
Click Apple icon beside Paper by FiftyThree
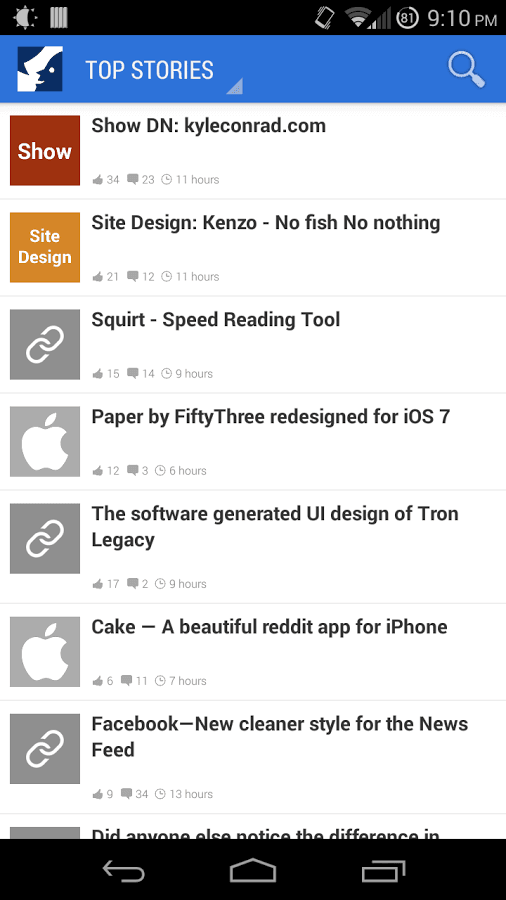coord(45,441)
